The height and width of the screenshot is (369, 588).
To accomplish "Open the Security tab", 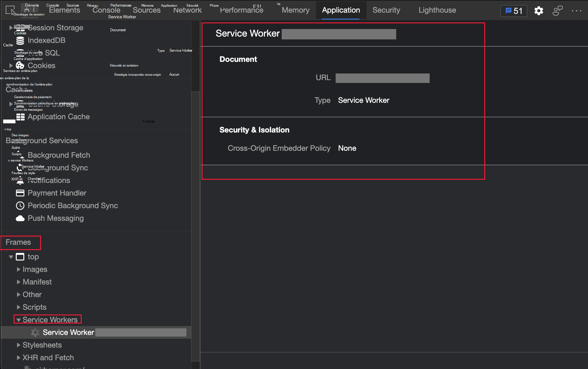I will click(x=386, y=10).
